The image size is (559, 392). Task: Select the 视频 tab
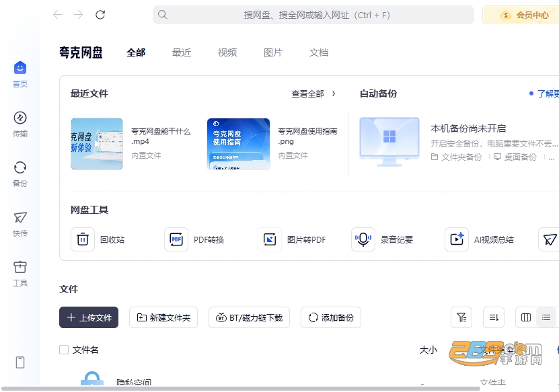tap(227, 52)
